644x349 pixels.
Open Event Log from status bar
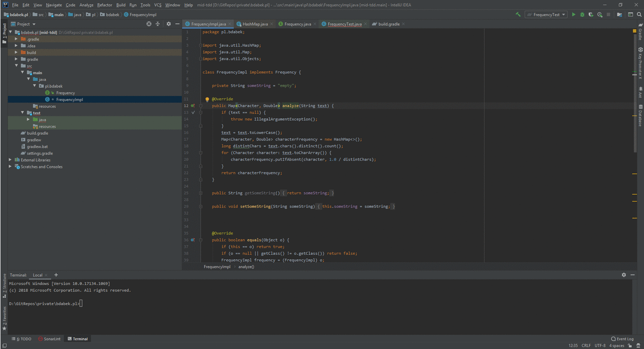(622, 339)
